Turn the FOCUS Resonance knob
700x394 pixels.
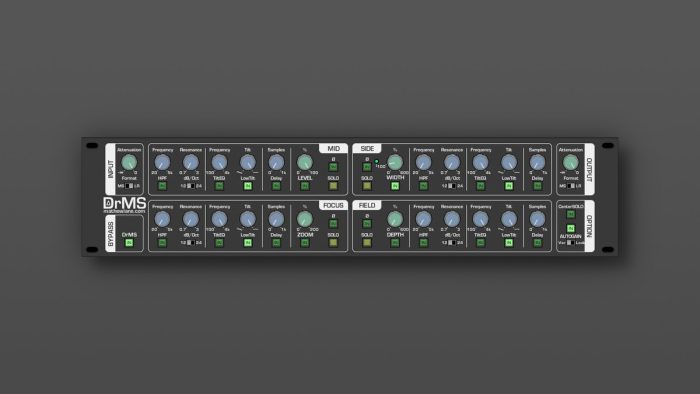click(x=191, y=219)
